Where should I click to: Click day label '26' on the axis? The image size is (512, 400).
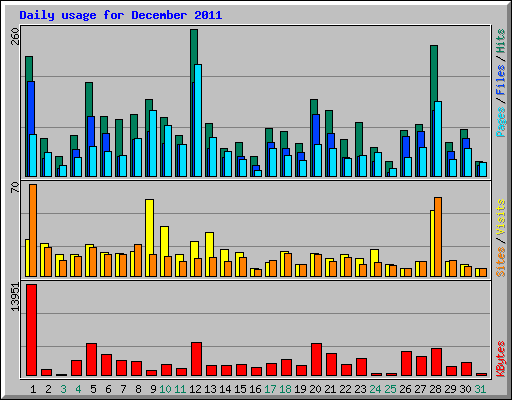point(405,389)
